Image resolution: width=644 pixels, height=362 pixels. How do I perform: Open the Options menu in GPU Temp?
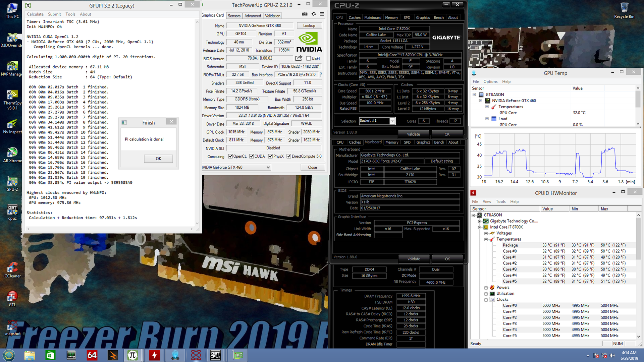pyautogui.click(x=490, y=81)
